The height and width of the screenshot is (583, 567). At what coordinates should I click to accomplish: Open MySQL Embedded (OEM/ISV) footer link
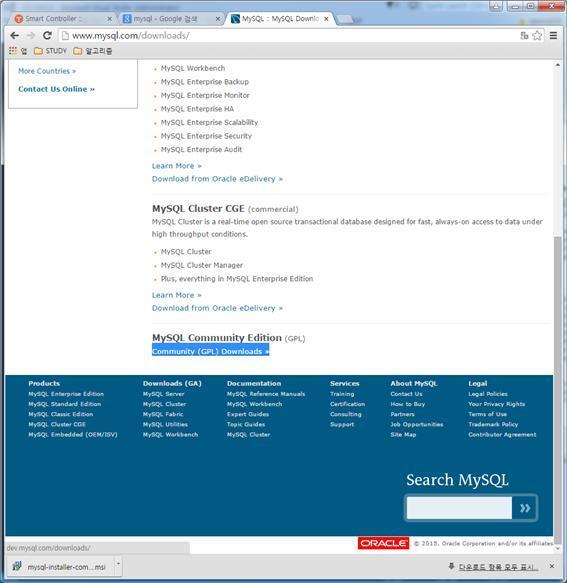(x=73, y=434)
